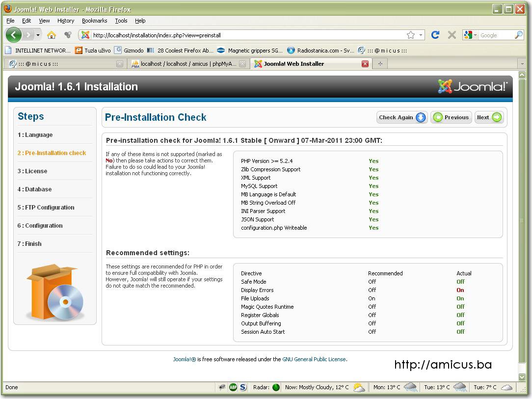This screenshot has height=399, width=532.
Task: Click the plug status bar icon left of ABP
Action: click(222, 387)
